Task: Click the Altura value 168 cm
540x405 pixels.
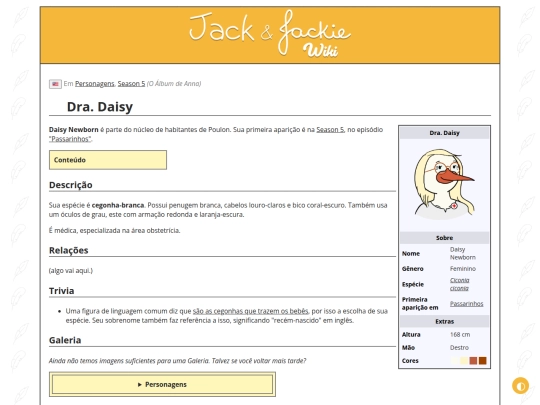Action: coord(460,334)
